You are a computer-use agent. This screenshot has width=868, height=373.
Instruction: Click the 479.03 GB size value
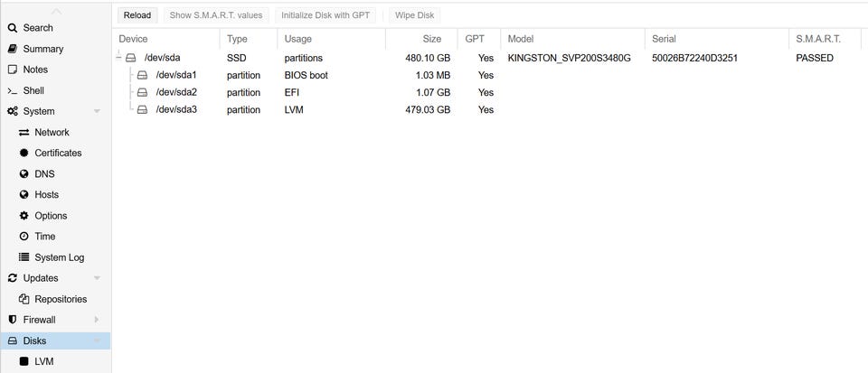pyautogui.click(x=428, y=110)
